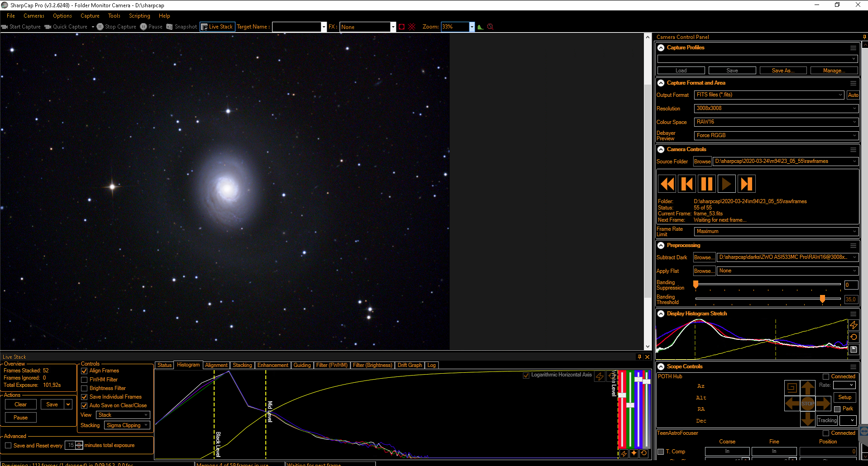
Task: Click the Manage... profiles button
Action: 834,71
